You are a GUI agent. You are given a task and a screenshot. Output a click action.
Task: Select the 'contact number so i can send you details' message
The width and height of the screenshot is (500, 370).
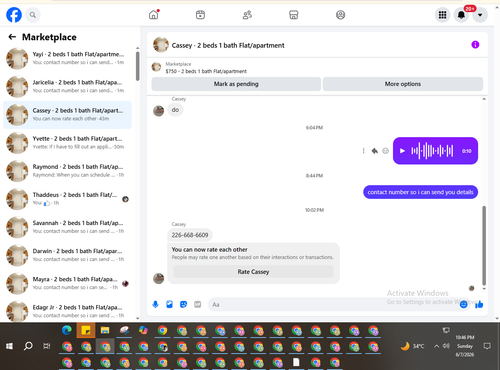tap(420, 192)
